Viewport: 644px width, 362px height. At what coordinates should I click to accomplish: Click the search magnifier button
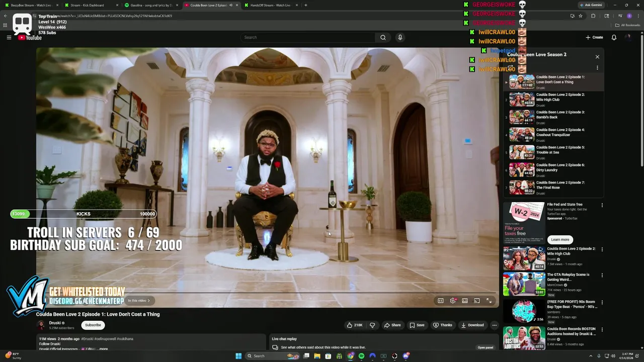[383, 37]
